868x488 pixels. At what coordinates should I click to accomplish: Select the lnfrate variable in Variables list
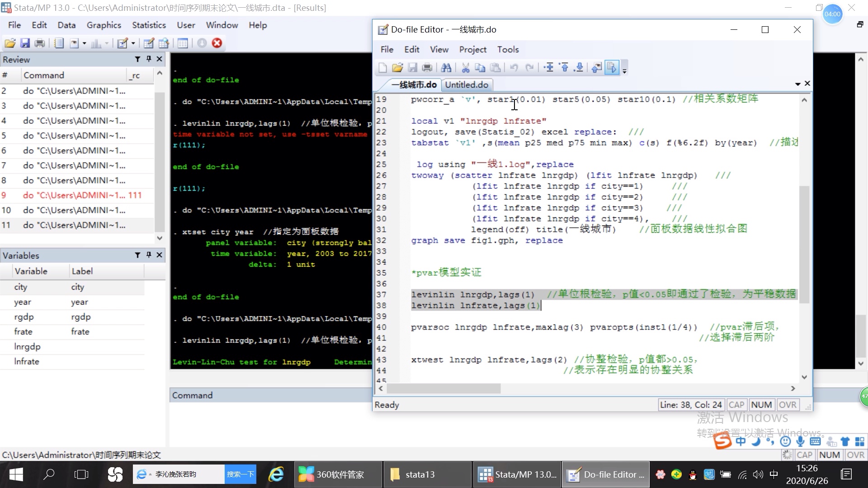[27, 361]
